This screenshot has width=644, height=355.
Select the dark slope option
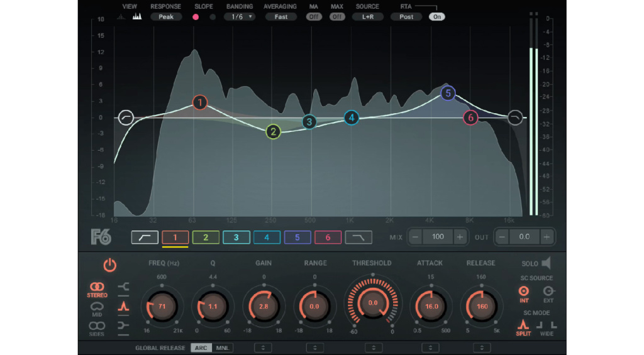coord(213,17)
